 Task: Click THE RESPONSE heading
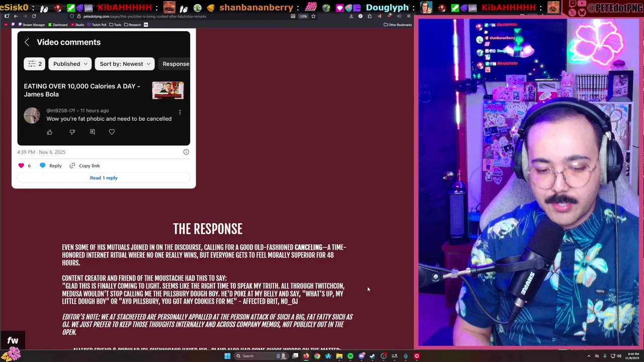[208, 229]
